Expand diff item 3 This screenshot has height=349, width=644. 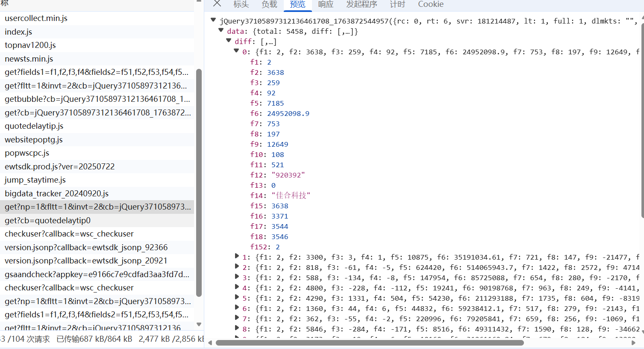[x=237, y=277]
